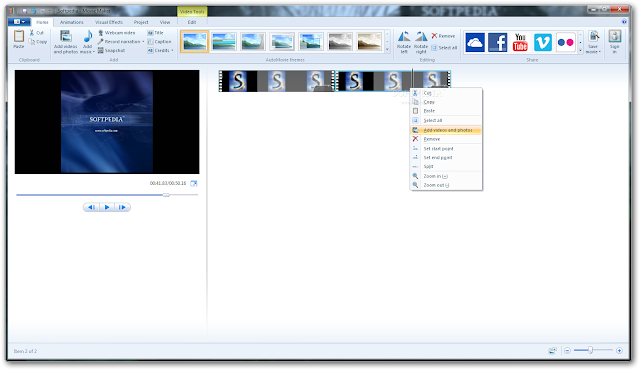Click the Remove button in Editing group
Viewport: 640px width, 370px height.
click(x=443, y=36)
